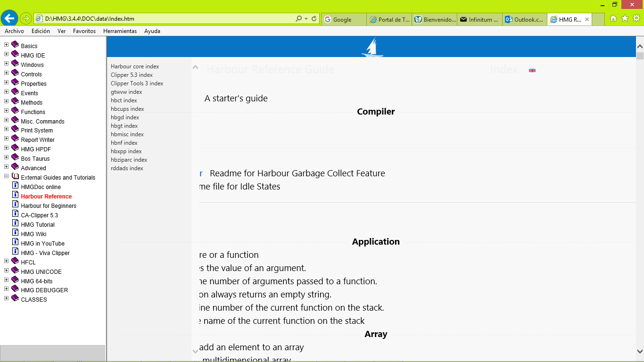Switch to the Infinitum tab
Viewport: 644px width, 362px height.
pos(479,19)
